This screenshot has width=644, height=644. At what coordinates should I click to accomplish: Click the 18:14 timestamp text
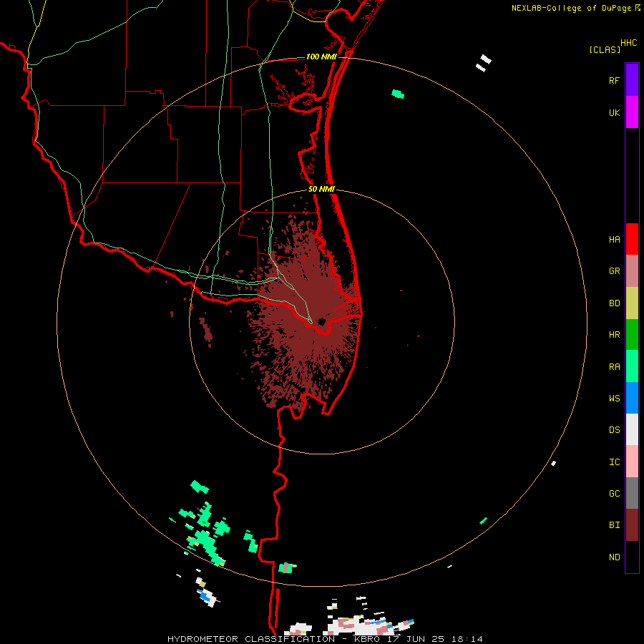pyautogui.click(x=467, y=639)
